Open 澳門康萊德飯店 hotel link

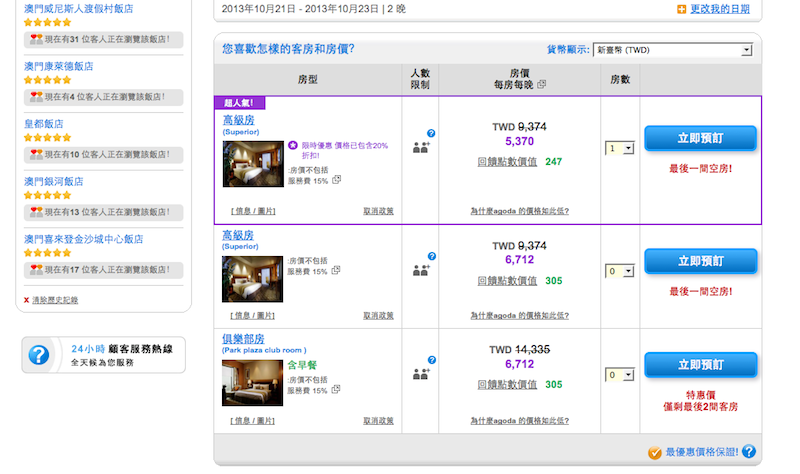tap(59, 66)
